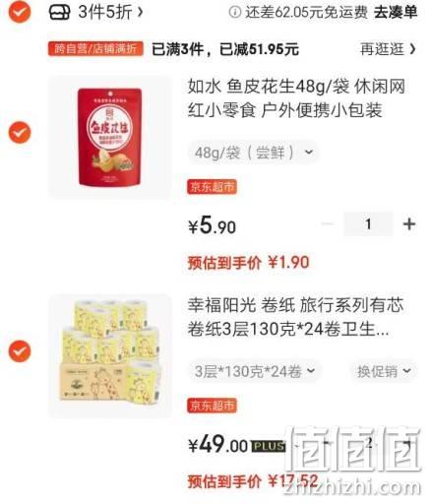Click the 京东超市 badge under 卷纸 item
The height and width of the screenshot is (504, 430).
[x=212, y=406]
